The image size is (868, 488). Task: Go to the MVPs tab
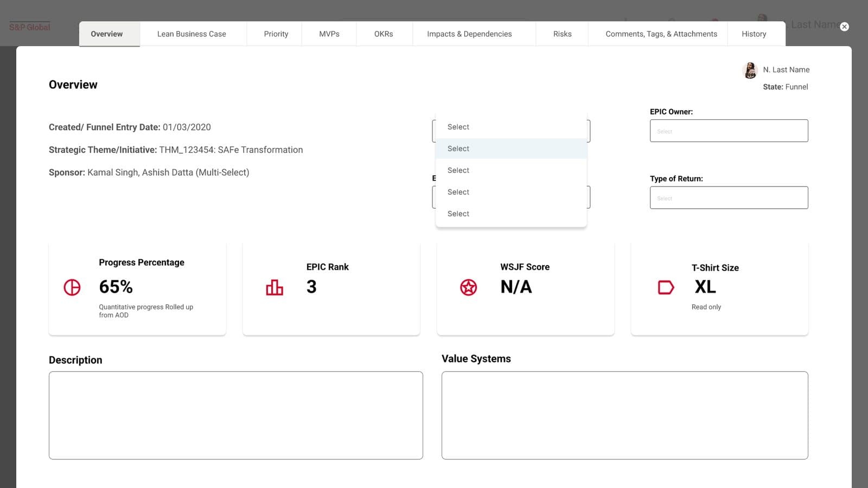click(x=329, y=34)
